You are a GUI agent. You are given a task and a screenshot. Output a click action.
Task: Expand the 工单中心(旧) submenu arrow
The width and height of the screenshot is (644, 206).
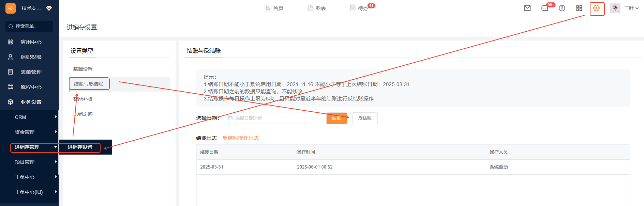[x=56, y=192]
